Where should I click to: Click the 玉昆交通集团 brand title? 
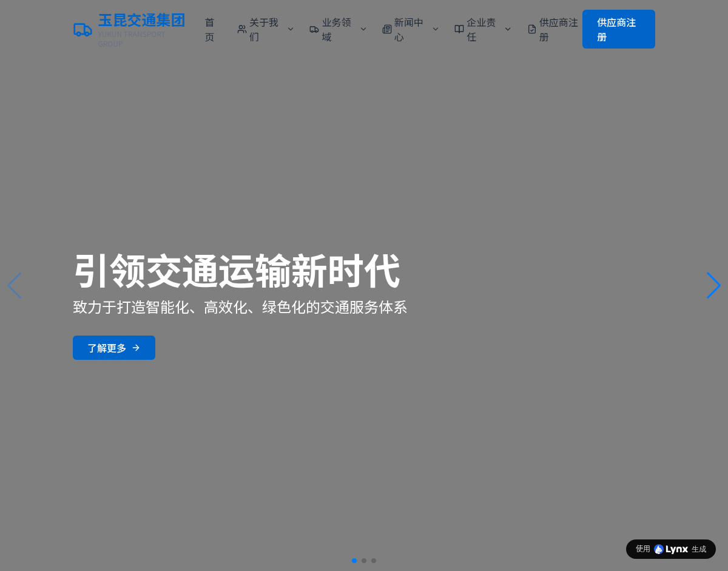[141, 21]
